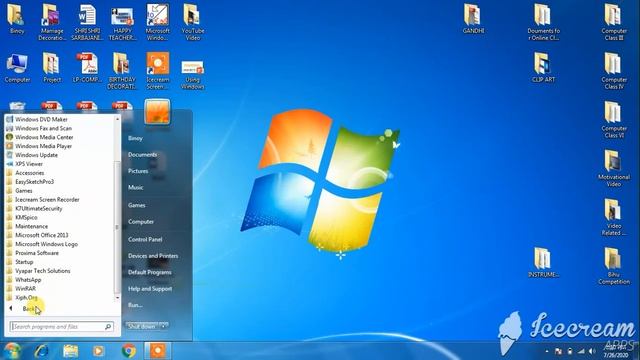Viewport: 640px width, 360px height.
Task: Launch Internet Explorer from taskbar
Action: [41, 351]
